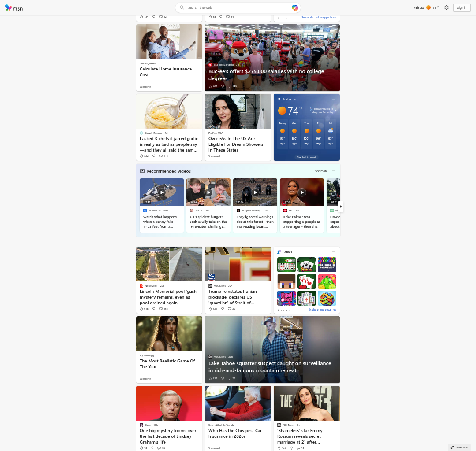This screenshot has height=451, width=476.
Task: Click the Search the web input field
Action: tap(238, 7)
